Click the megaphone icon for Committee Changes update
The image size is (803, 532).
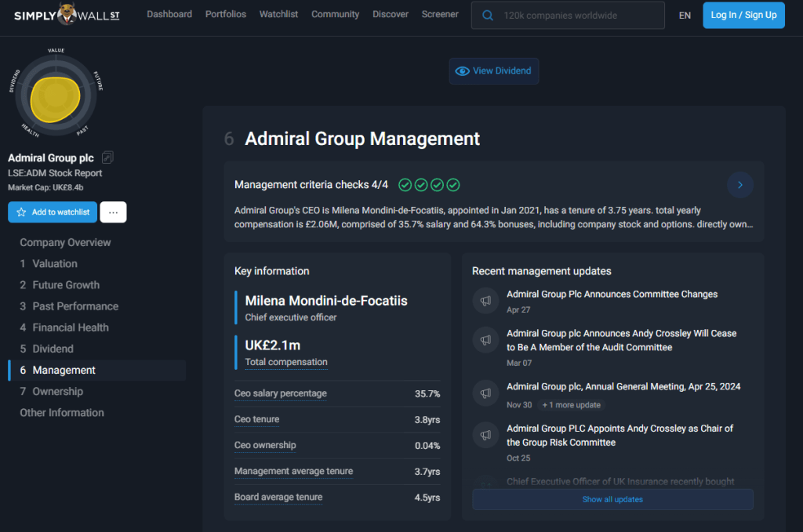point(485,301)
